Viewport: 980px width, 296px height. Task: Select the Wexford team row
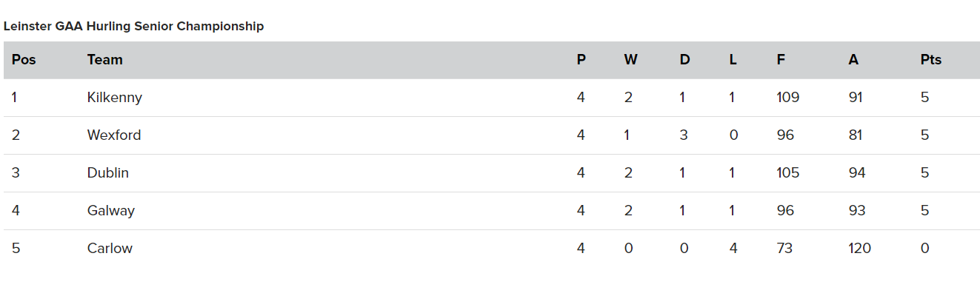[490, 135]
